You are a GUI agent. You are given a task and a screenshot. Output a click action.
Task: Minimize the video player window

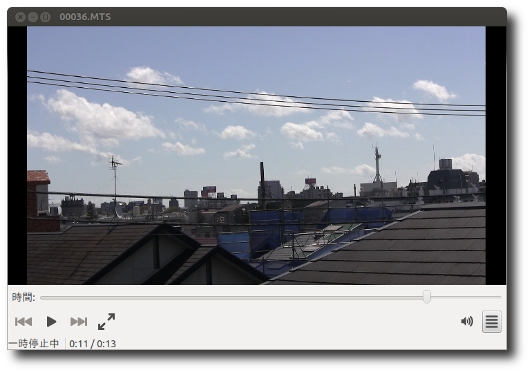[x=33, y=17]
